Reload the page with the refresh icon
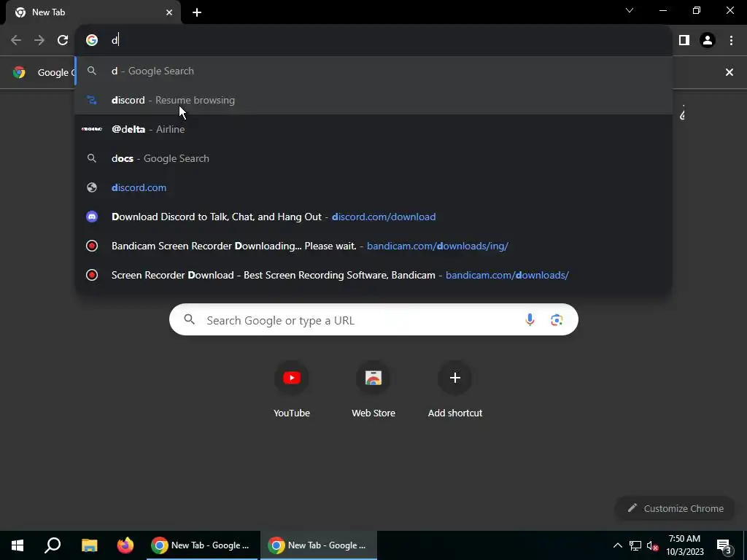The image size is (747, 560). [x=63, y=40]
